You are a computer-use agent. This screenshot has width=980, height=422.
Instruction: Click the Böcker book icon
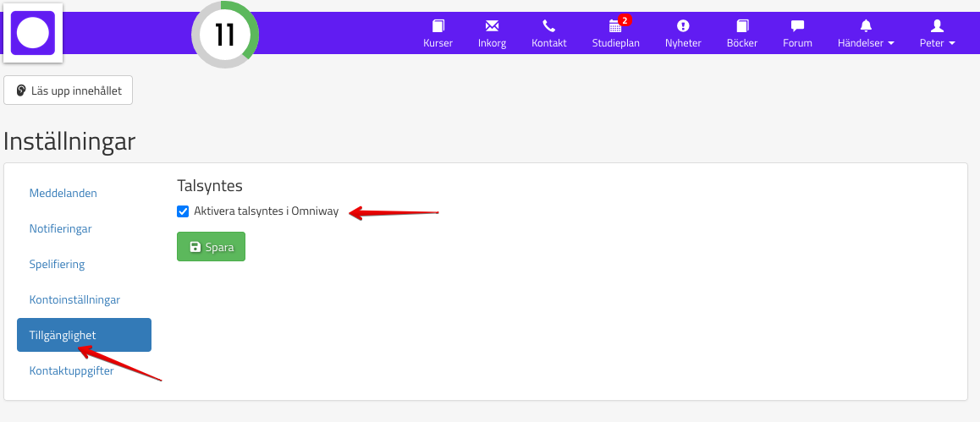(742, 26)
